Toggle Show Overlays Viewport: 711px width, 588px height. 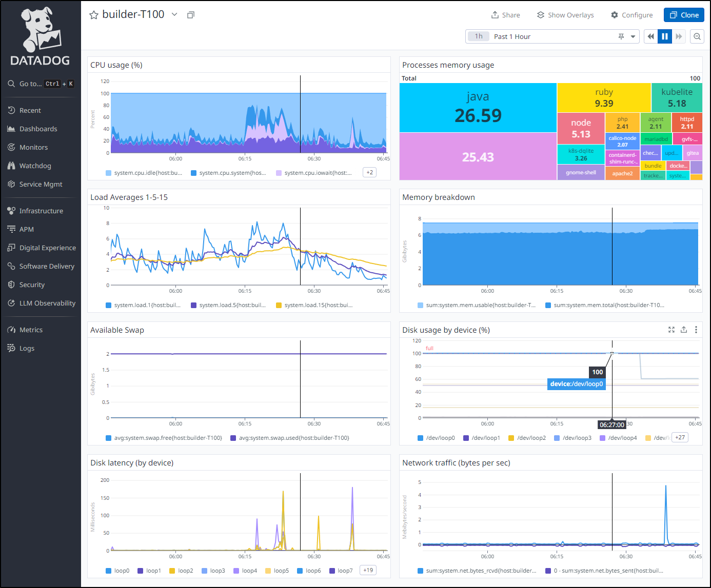point(565,15)
